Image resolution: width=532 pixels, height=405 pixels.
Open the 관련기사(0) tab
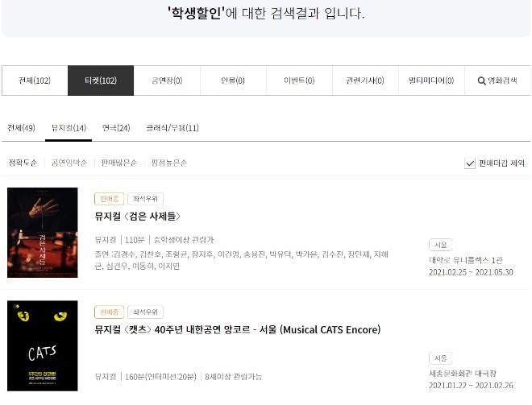365,81
